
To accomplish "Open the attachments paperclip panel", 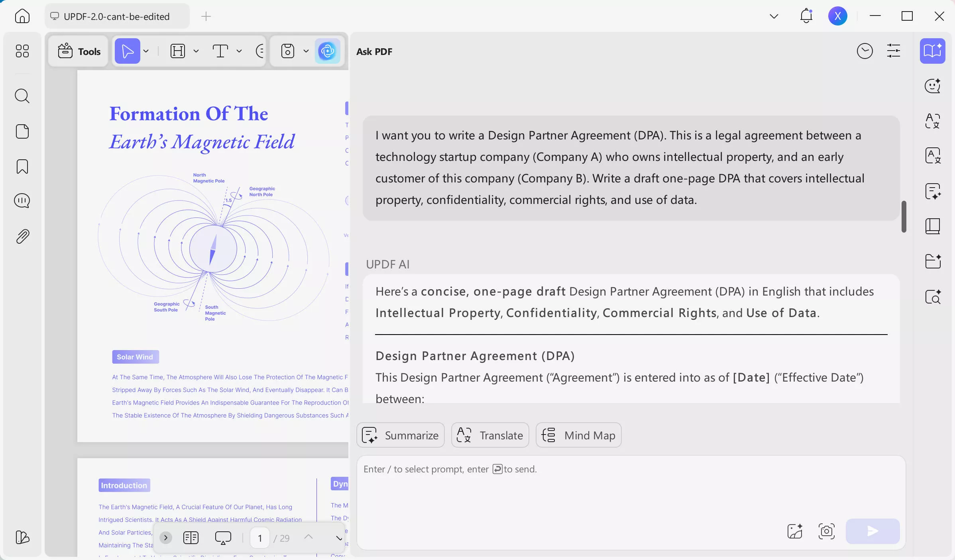I will click(22, 237).
